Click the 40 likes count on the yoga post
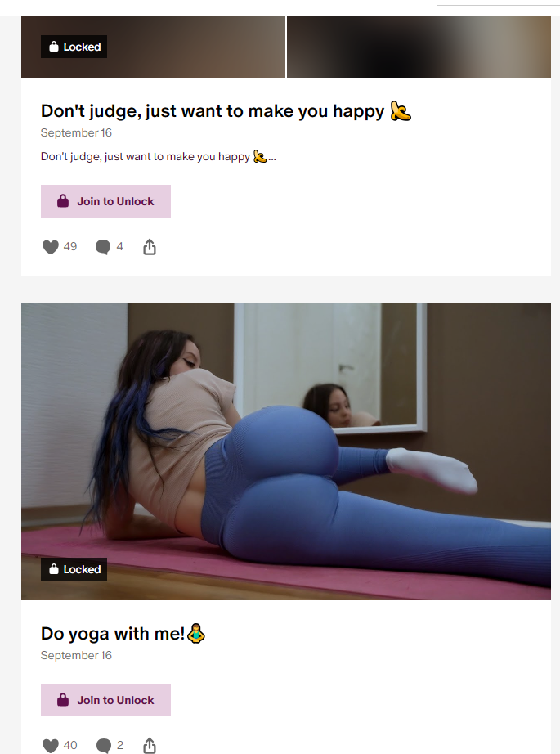Screen dimensions: 560x754 point(70,745)
